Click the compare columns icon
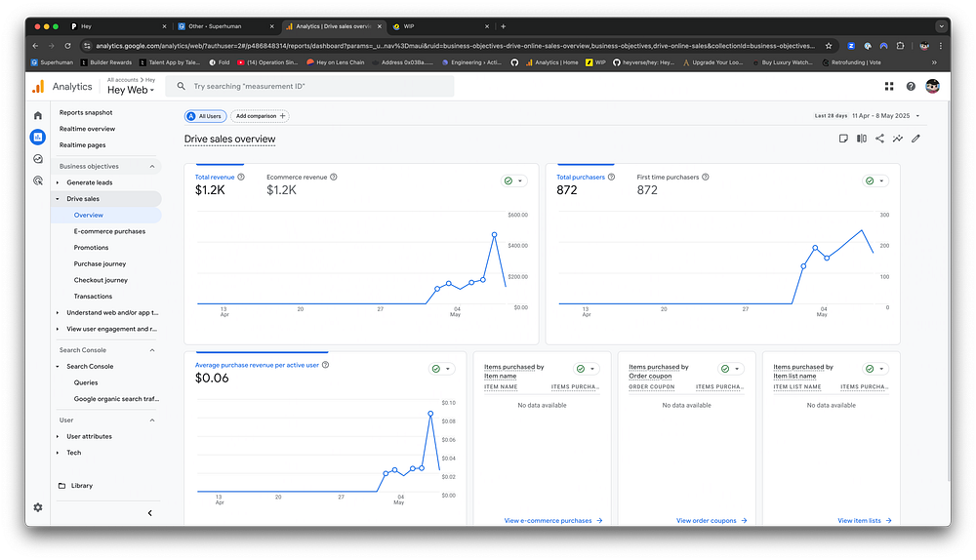The image size is (976, 560). [862, 139]
